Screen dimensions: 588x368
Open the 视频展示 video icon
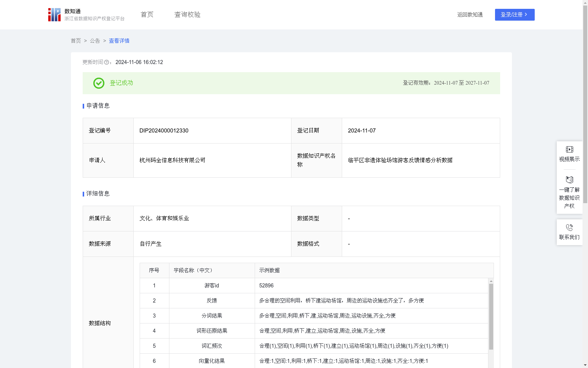(569, 149)
